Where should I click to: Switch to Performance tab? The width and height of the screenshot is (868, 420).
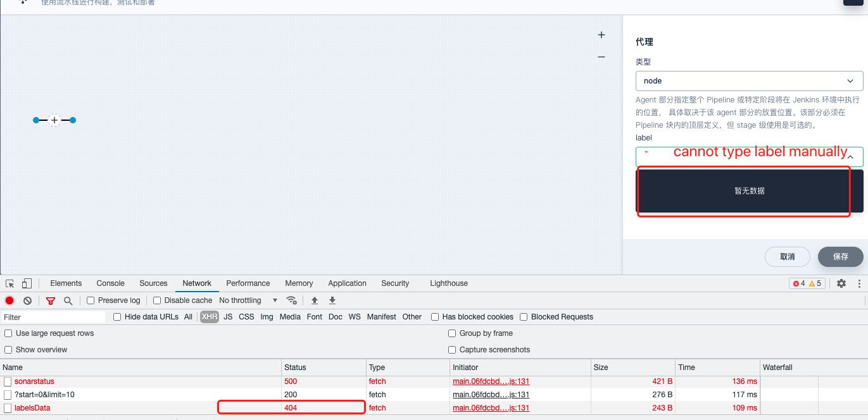click(248, 283)
